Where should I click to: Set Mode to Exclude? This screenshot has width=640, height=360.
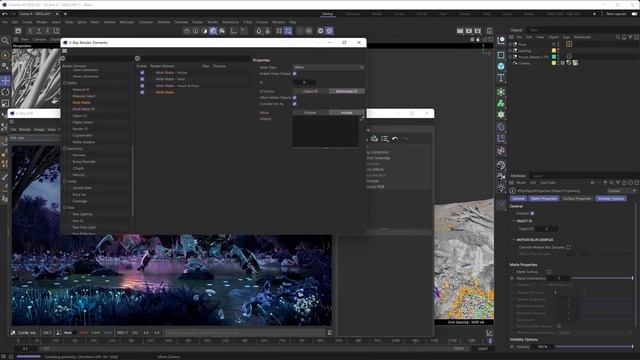click(311, 112)
